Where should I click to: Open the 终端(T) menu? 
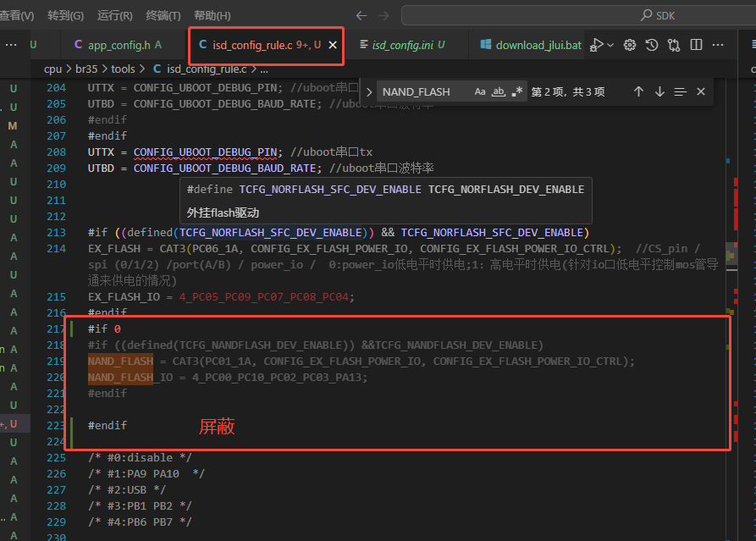[163, 15]
